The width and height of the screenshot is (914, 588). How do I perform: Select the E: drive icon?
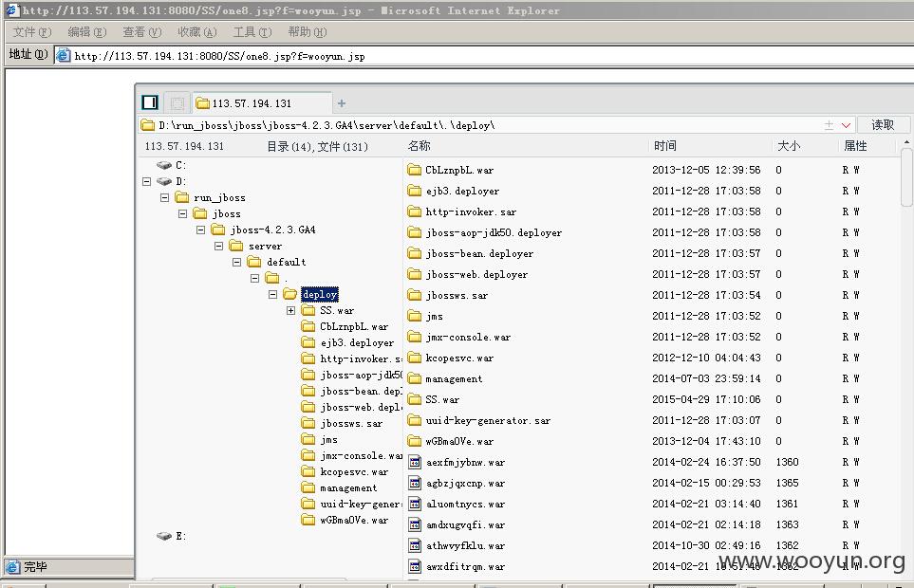164,536
